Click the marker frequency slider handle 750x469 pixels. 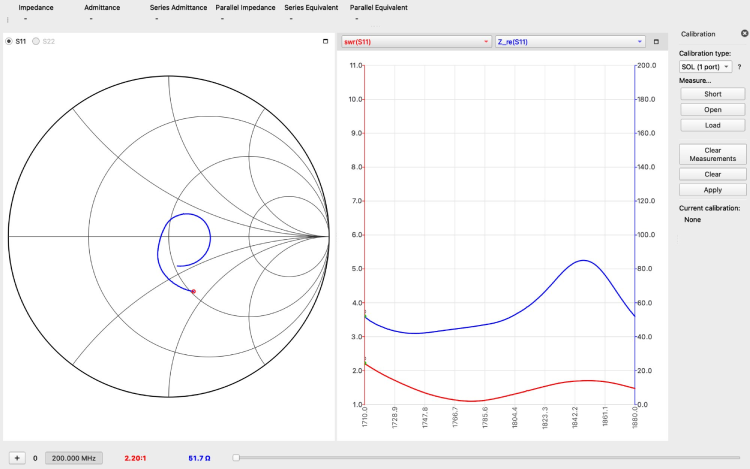point(236,458)
